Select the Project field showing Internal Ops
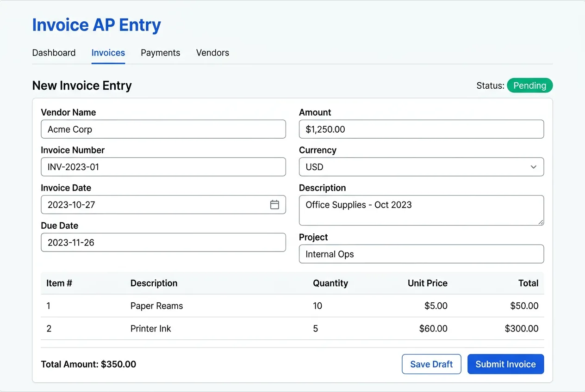The image size is (585, 392). pos(421,254)
